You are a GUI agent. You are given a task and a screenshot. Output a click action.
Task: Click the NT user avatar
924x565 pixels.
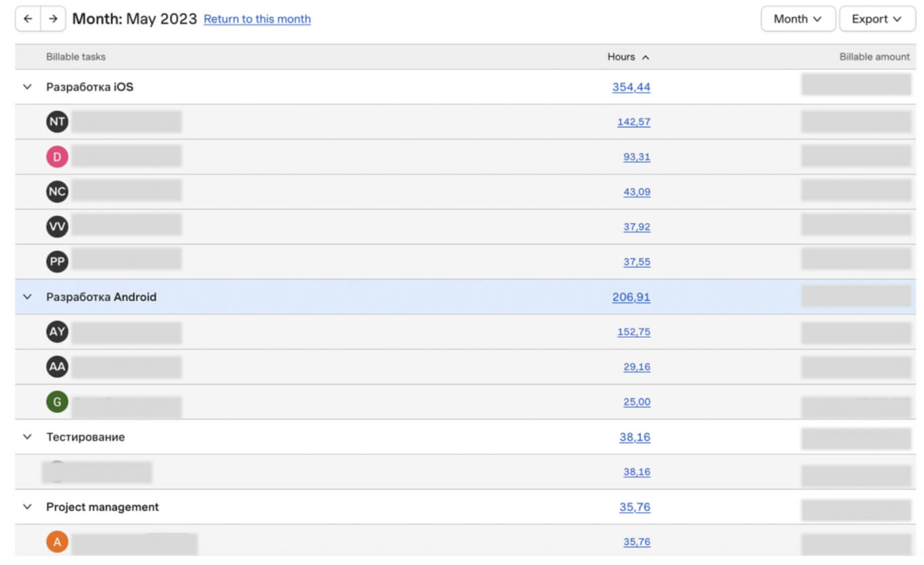(x=58, y=122)
